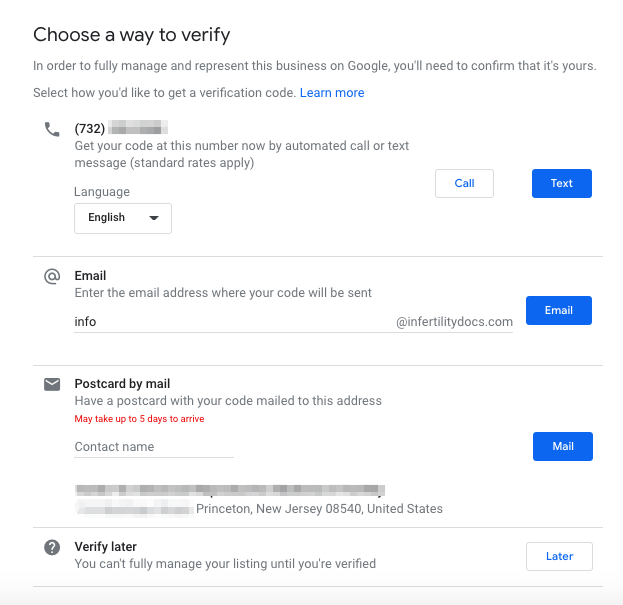Click the Princeton, New Jersey address line
Image resolution: width=623 pixels, height=605 pixels.
point(318,509)
